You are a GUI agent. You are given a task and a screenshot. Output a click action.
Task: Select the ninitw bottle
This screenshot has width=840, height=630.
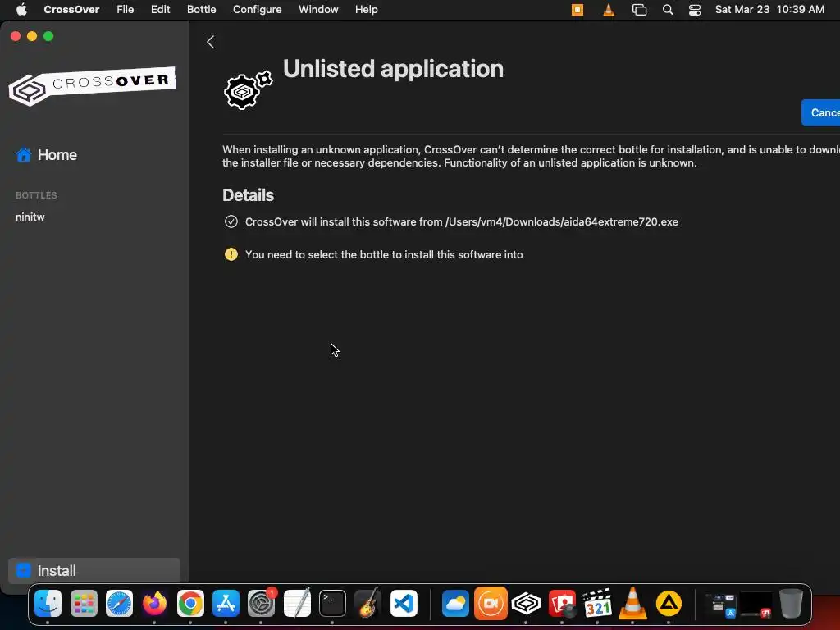pyautogui.click(x=30, y=217)
